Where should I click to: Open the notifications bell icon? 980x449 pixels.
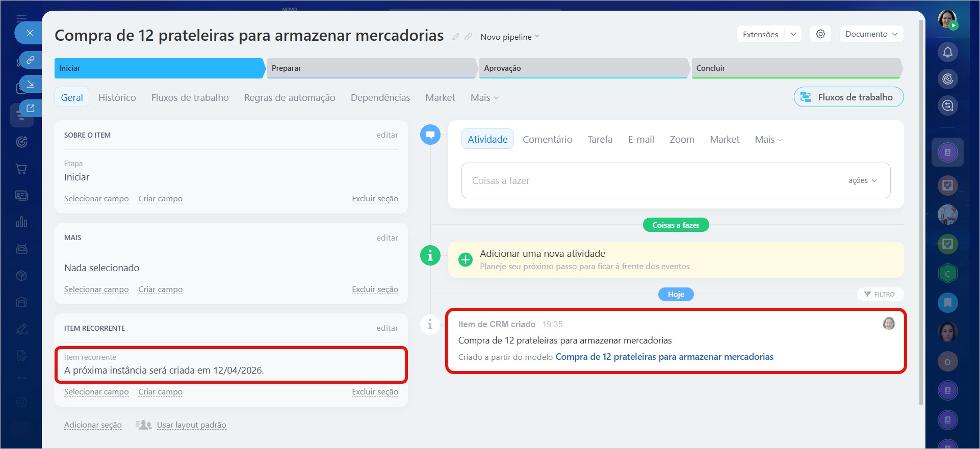947,52
